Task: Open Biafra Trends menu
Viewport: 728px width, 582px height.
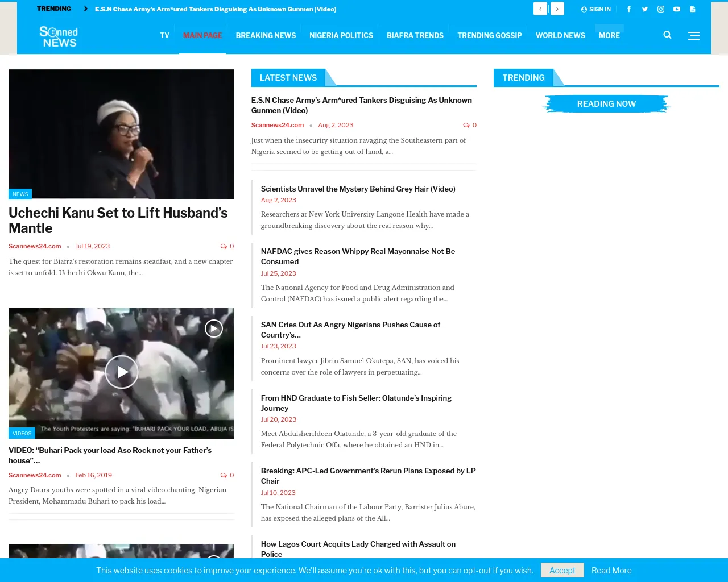Action: coord(415,35)
